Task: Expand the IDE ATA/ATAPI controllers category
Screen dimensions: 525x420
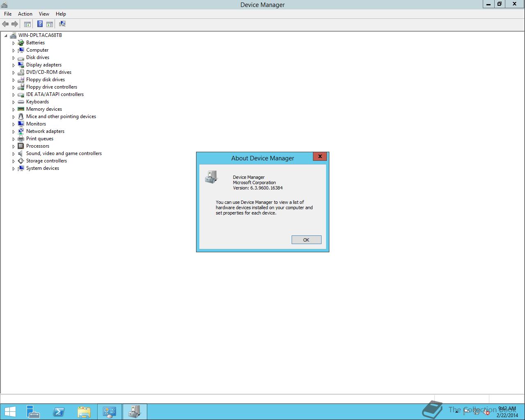Action: (14, 95)
